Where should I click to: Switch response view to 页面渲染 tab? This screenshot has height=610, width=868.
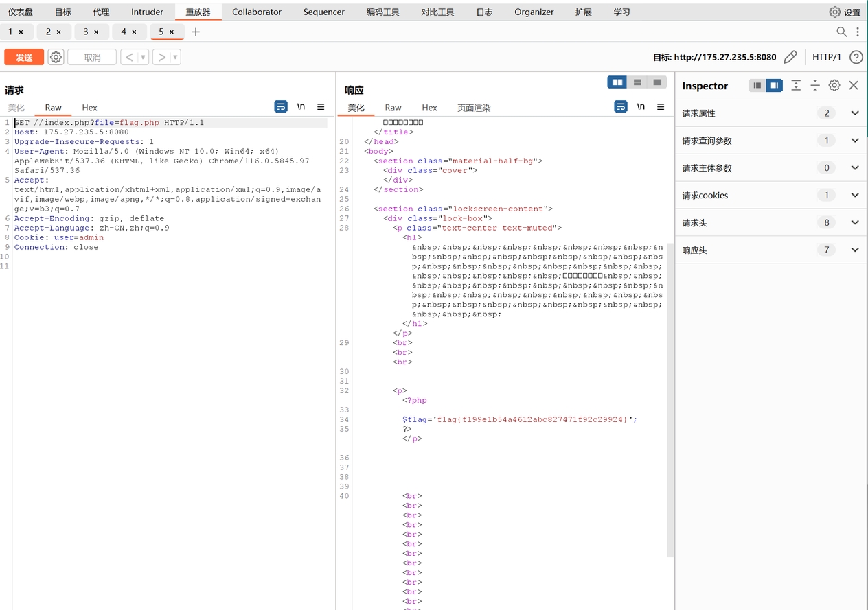[474, 108]
